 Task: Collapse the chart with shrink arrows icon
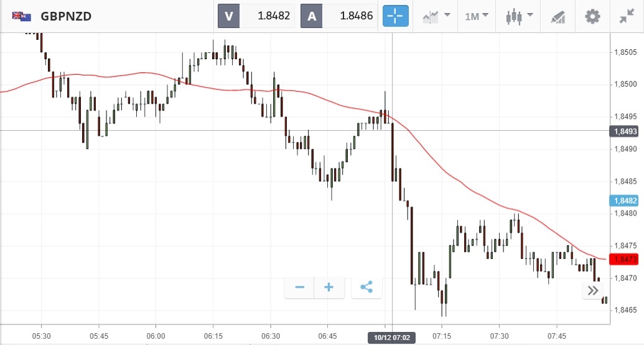point(627,16)
